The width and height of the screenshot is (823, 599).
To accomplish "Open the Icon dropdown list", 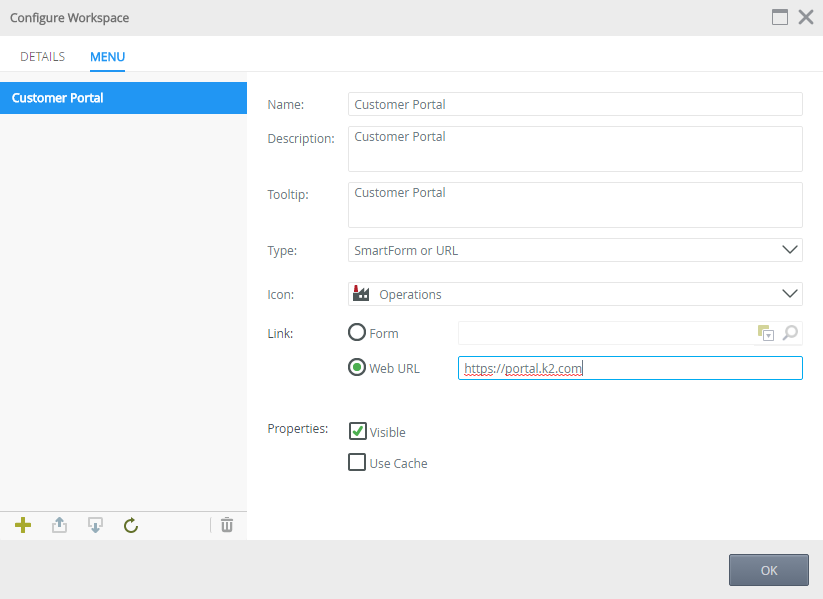I will click(x=789, y=294).
